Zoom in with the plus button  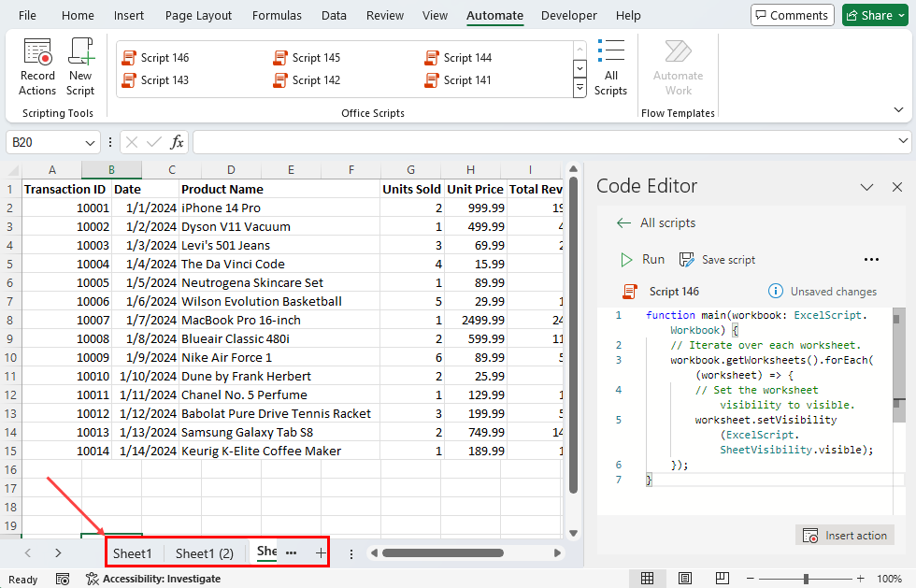click(x=861, y=579)
